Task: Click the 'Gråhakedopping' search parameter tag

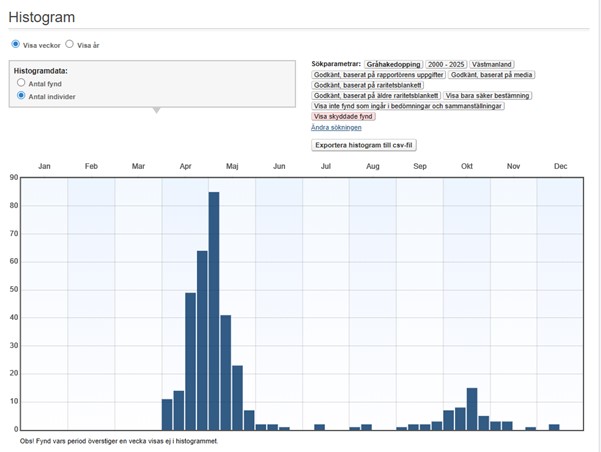Action: click(x=393, y=64)
